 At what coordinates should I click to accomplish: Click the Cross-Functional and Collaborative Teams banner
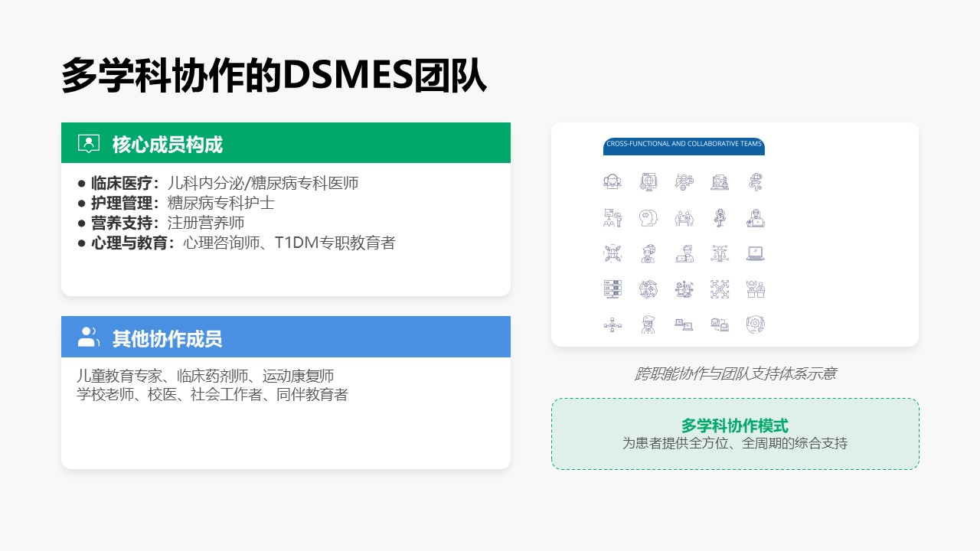pyautogui.click(x=684, y=145)
